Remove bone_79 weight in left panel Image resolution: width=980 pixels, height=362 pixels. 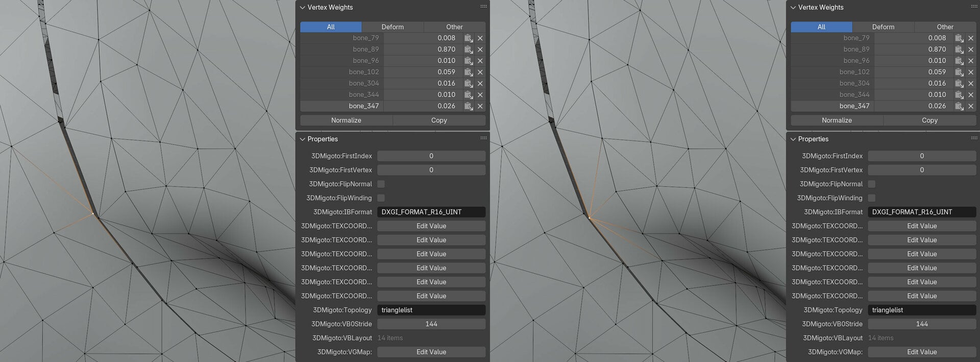[x=480, y=38]
